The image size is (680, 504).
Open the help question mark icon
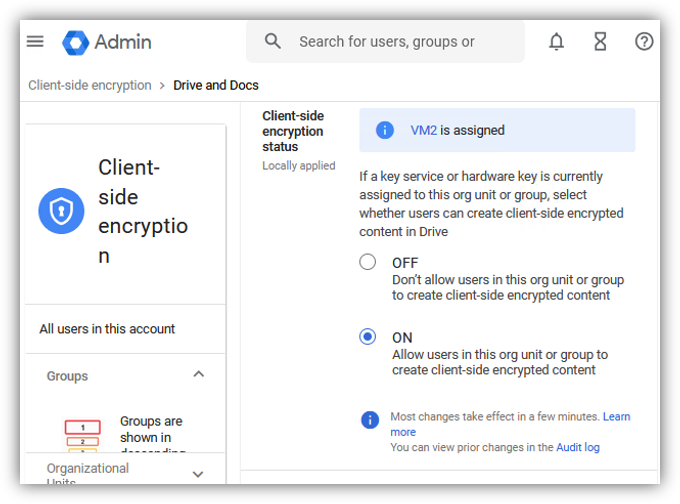pyautogui.click(x=644, y=42)
